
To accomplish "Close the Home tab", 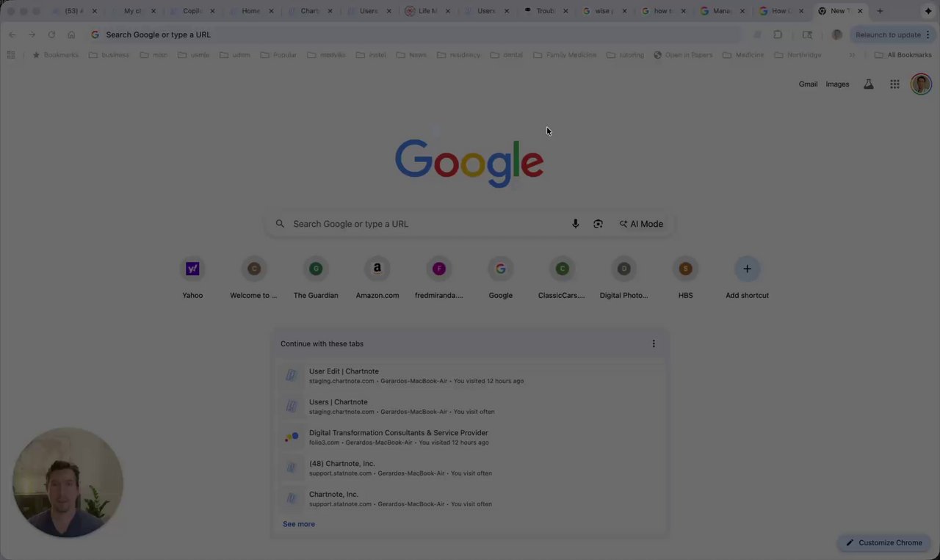I will click(x=271, y=11).
